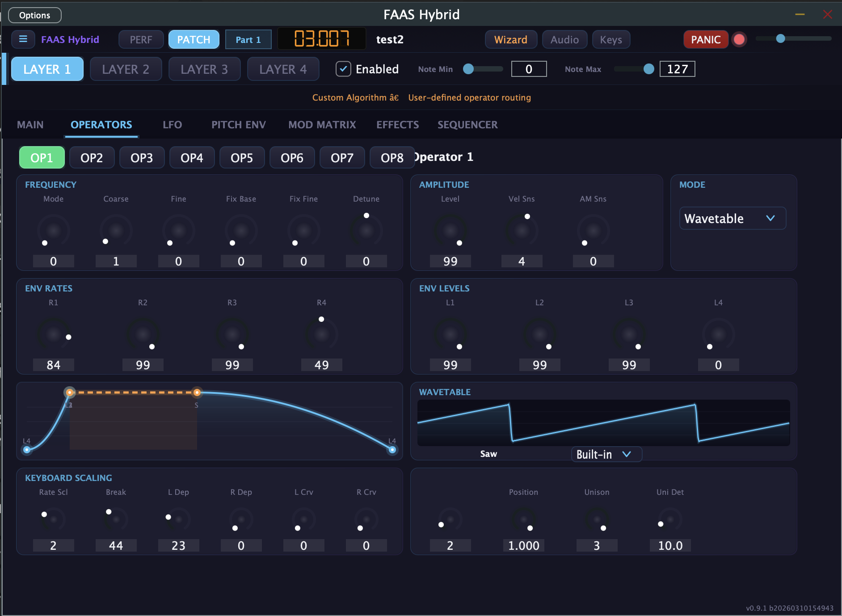
Task: Open the Built-in wavetable source dropdown
Action: point(606,454)
